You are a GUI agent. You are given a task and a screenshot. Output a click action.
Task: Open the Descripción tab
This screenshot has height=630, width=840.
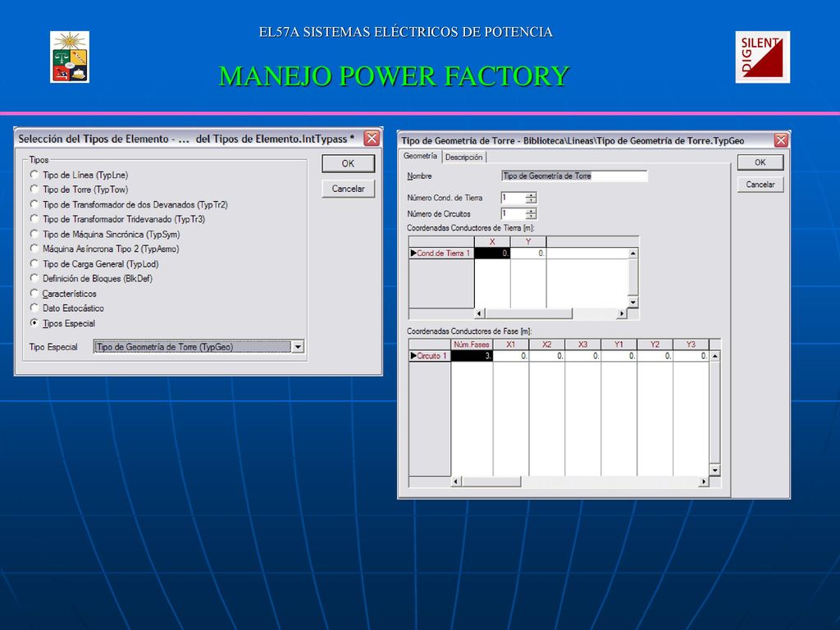tap(464, 157)
